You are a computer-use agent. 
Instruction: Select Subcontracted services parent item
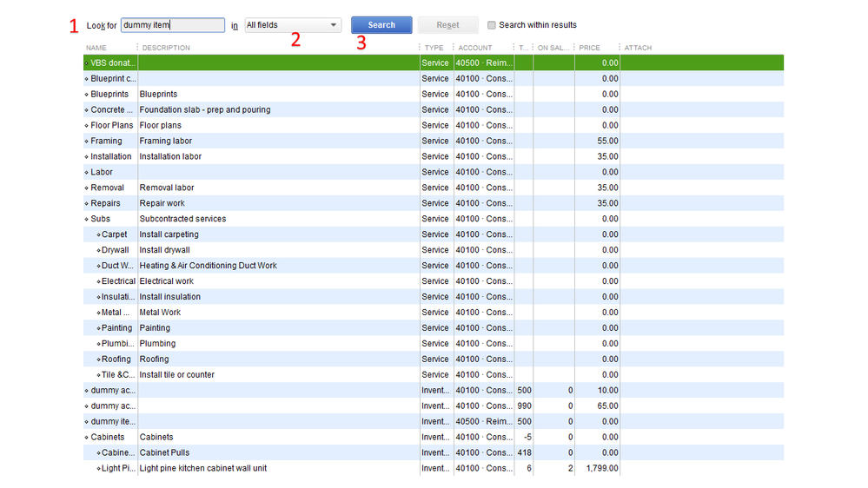point(434,219)
